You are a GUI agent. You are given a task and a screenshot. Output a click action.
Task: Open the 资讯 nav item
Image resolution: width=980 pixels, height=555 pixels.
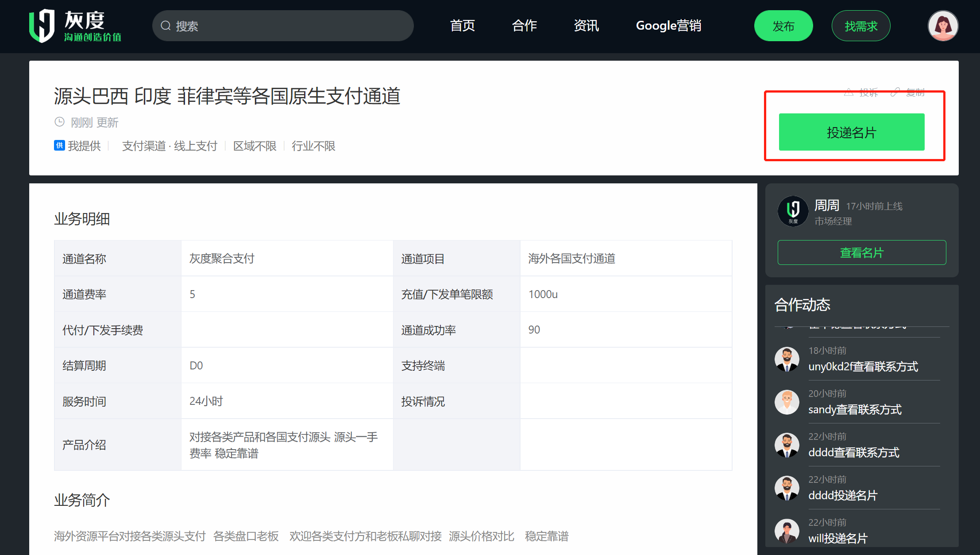[586, 26]
